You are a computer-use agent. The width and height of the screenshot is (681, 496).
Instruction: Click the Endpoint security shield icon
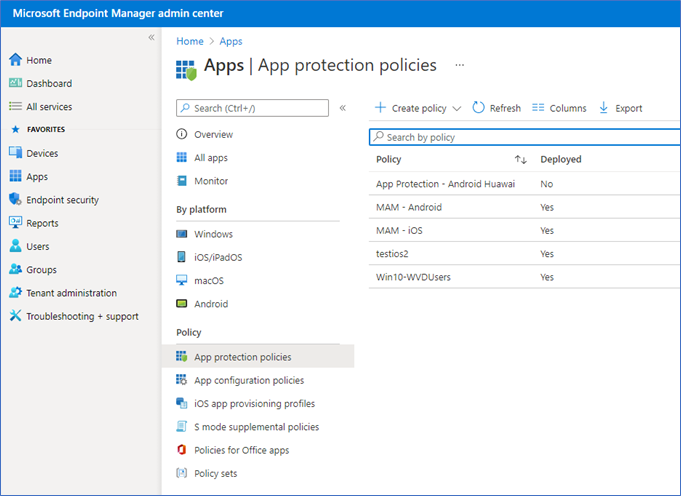16,199
